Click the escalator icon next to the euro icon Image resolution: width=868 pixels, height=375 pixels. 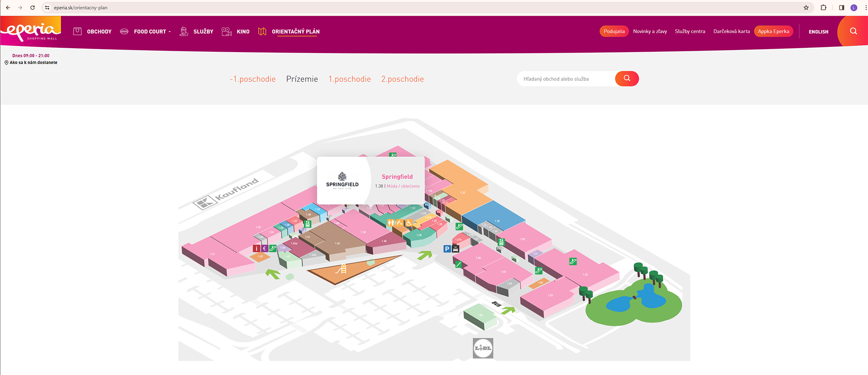pyautogui.click(x=273, y=249)
